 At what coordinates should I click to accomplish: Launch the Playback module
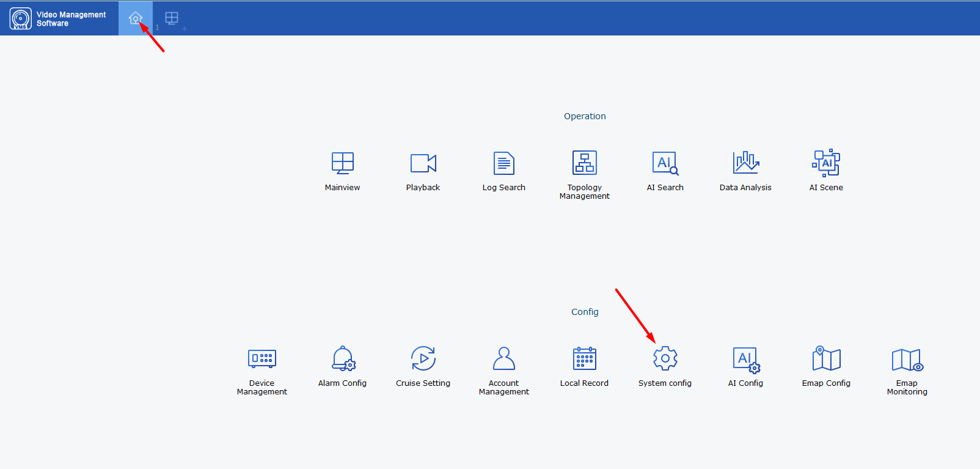423,171
